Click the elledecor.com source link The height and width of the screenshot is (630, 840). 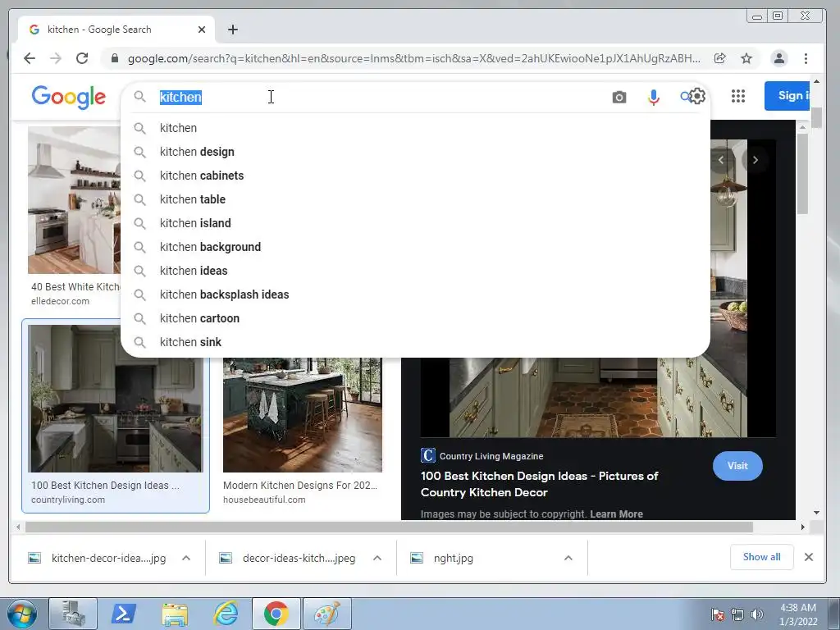[60, 301]
